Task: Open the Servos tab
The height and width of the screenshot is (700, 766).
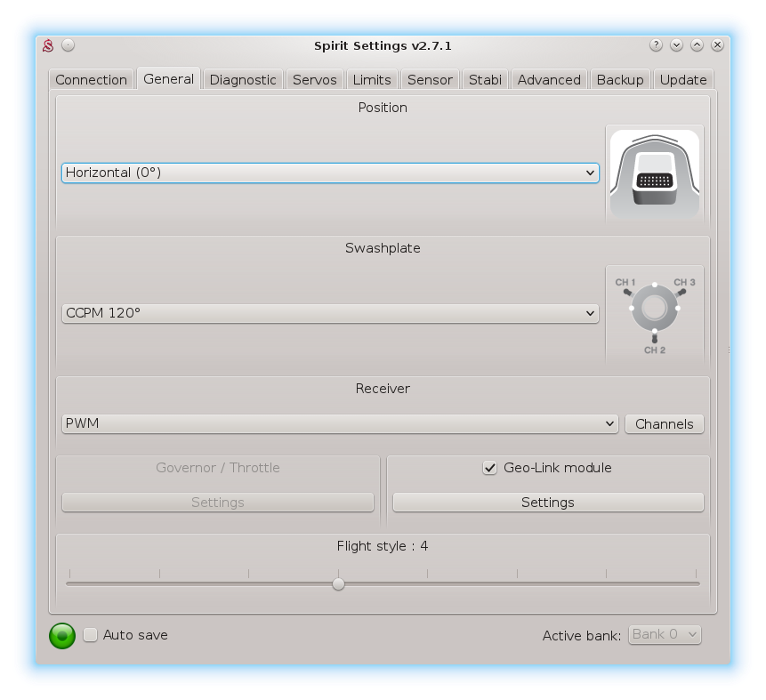Action: click(x=315, y=80)
